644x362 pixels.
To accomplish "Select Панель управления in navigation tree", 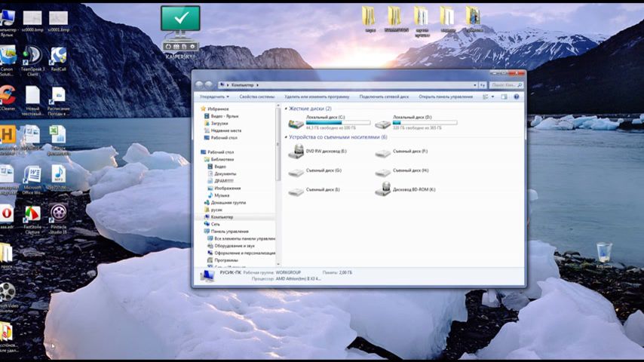I will [229, 232].
